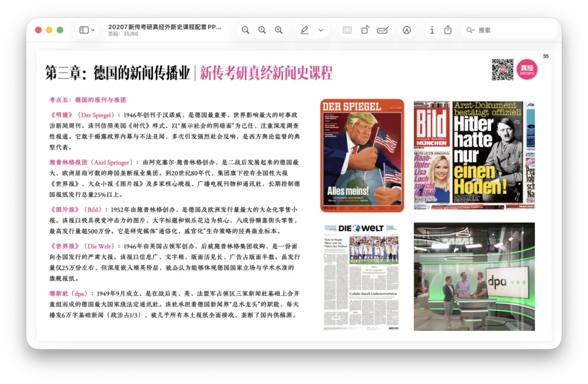Click the yellow minimize window button
Viewport: 588px width, 384px height.
click(49, 30)
